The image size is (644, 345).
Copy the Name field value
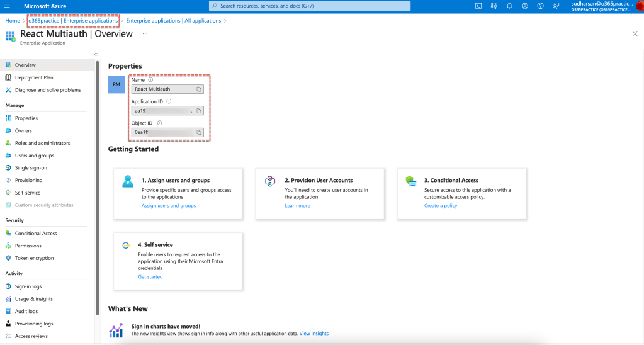[x=199, y=89]
